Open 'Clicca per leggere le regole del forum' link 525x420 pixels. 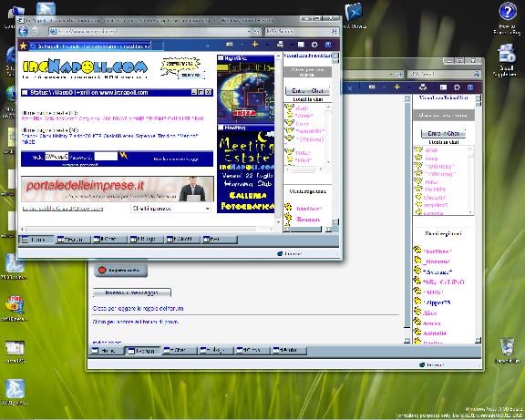point(138,308)
